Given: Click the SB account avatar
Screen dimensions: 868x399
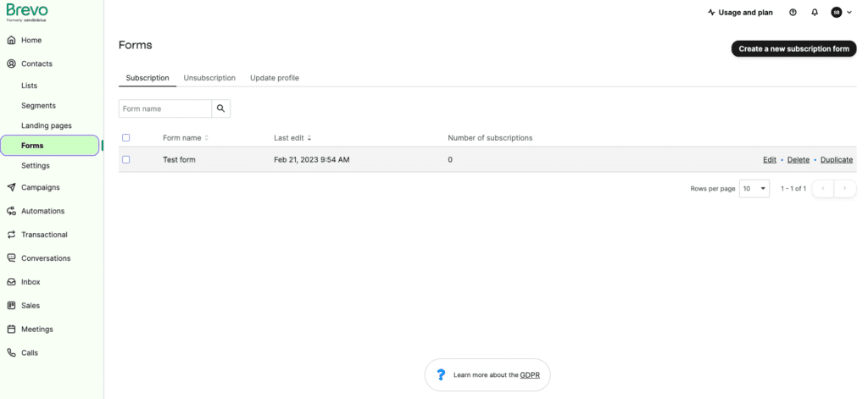Looking at the screenshot, I should coord(836,12).
